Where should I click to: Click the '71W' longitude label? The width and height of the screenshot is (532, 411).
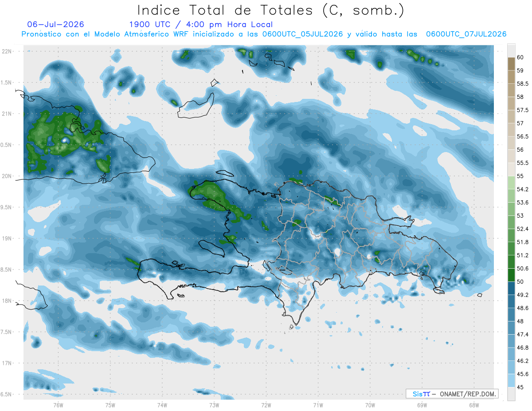[x=318, y=405]
